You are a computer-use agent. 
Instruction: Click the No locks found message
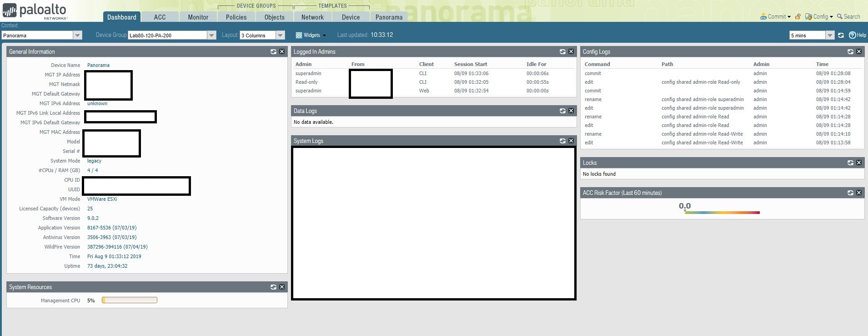tap(599, 174)
